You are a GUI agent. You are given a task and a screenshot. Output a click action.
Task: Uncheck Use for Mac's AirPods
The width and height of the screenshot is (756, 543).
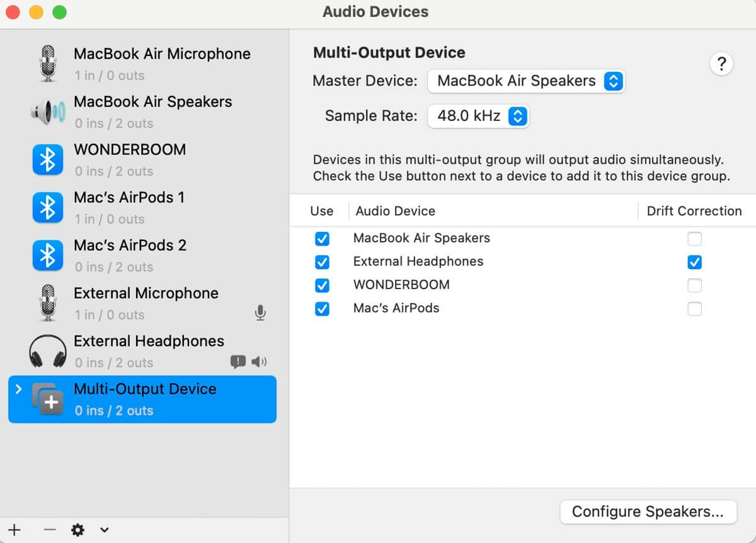point(322,309)
